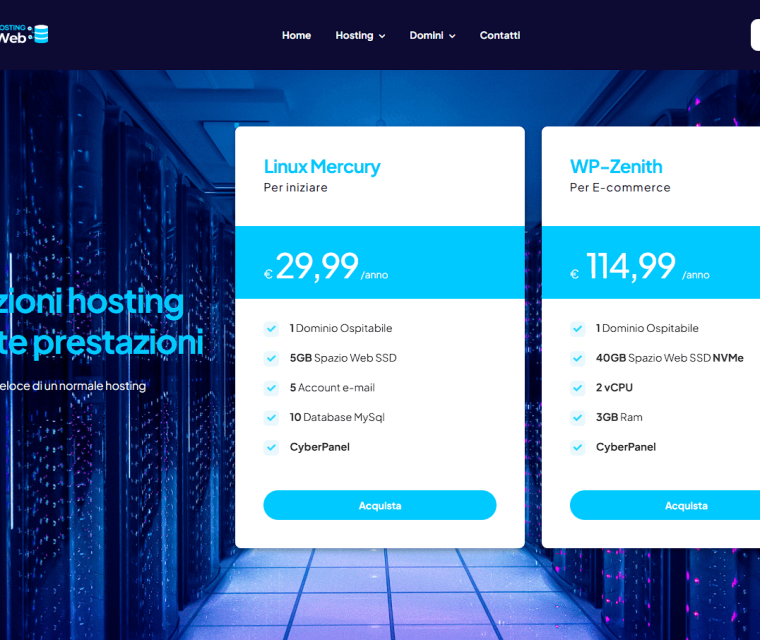Click the chevron arrow next to Domini

pos(452,36)
